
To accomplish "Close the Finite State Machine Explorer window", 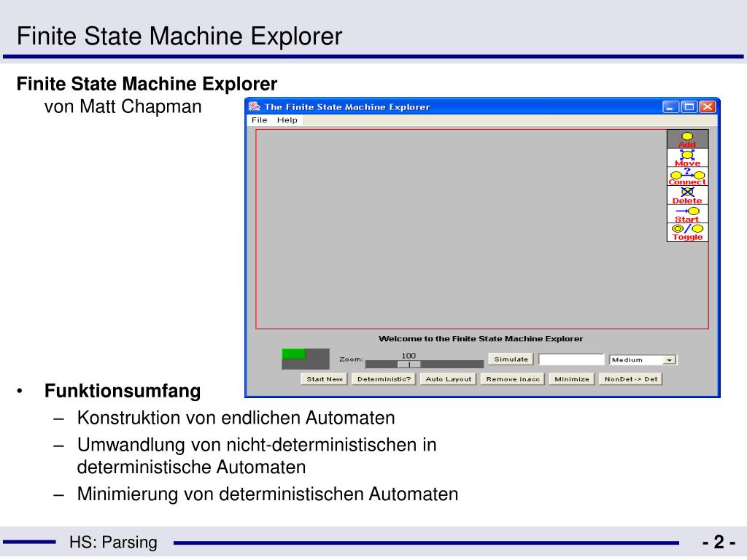I will tap(708, 106).
